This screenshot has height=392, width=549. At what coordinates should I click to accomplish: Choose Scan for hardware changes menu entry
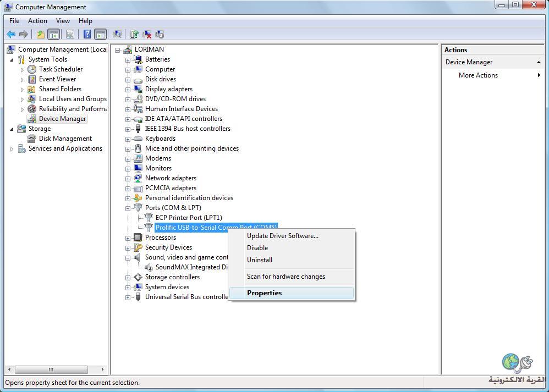tap(292, 277)
